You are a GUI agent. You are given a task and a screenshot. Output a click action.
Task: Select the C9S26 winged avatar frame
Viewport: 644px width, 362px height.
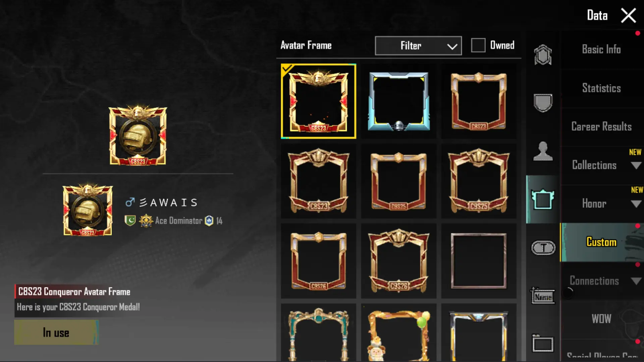(399, 261)
